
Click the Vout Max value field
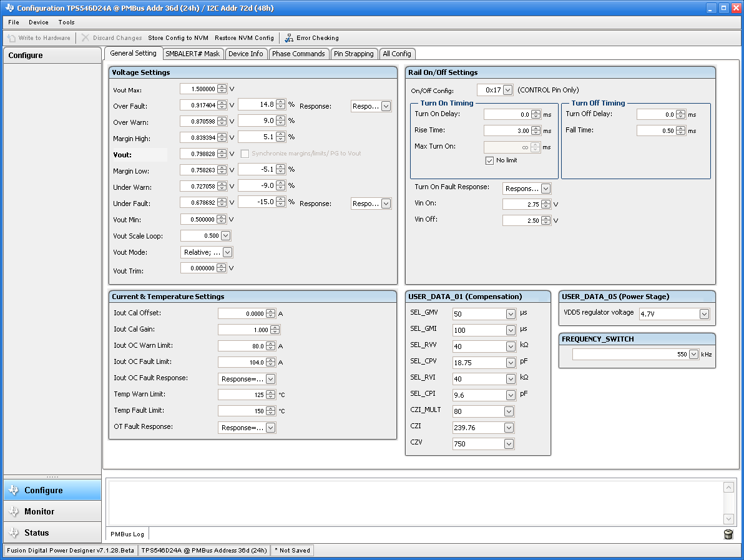click(199, 89)
